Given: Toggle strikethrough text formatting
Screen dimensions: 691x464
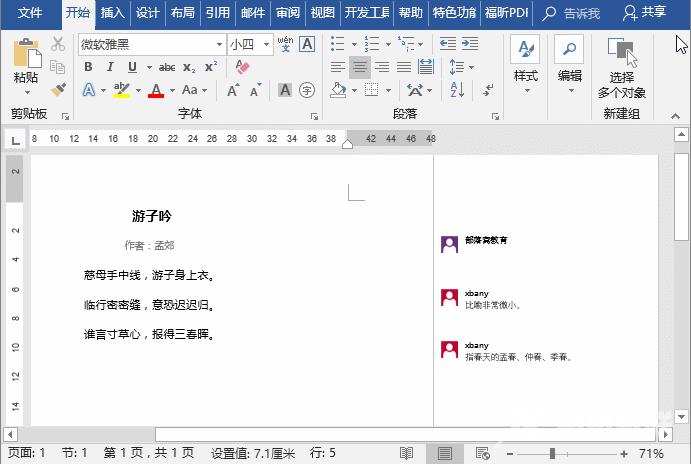Looking at the screenshot, I should [x=167, y=67].
